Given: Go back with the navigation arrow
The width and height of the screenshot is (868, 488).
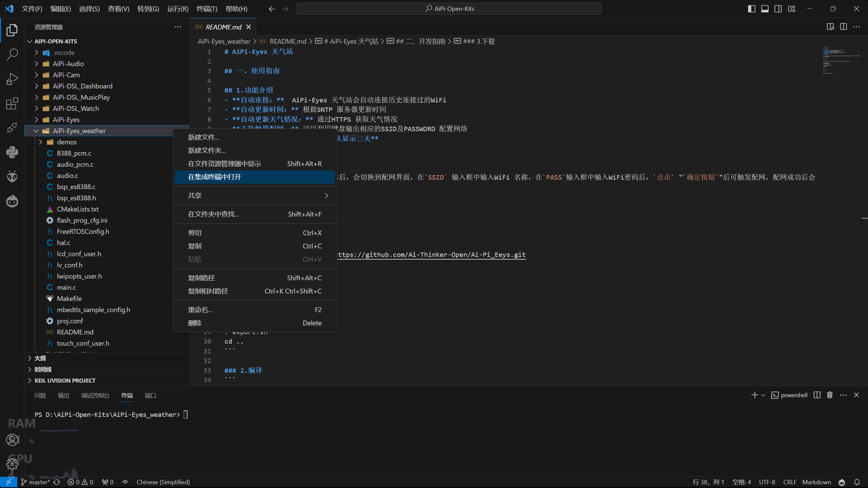Looking at the screenshot, I should pyautogui.click(x=272, y=9).
